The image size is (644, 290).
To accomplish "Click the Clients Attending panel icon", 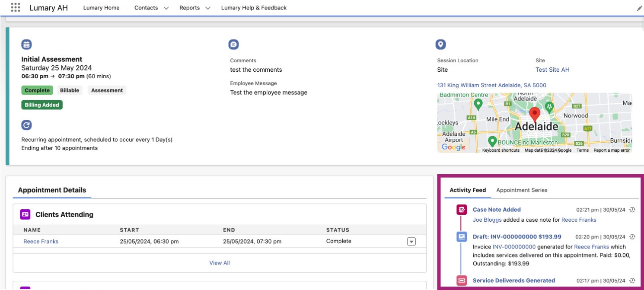I will [24, 214].
